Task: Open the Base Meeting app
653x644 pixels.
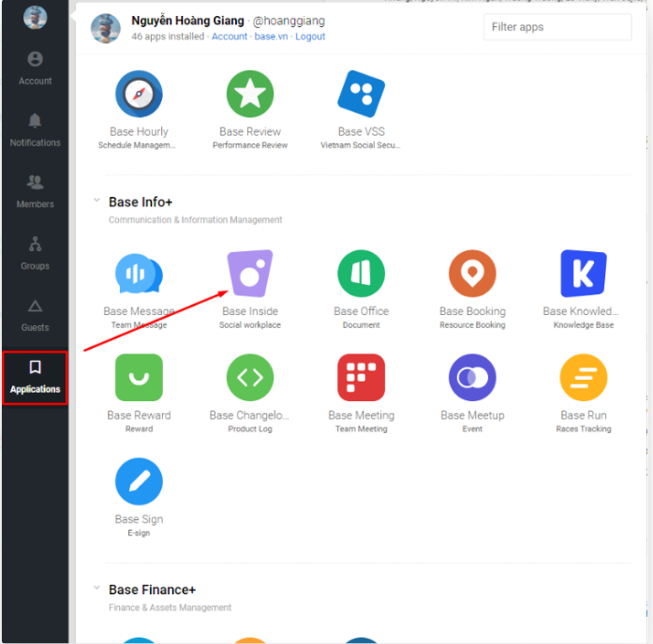Action: click(x=361, y=378)
